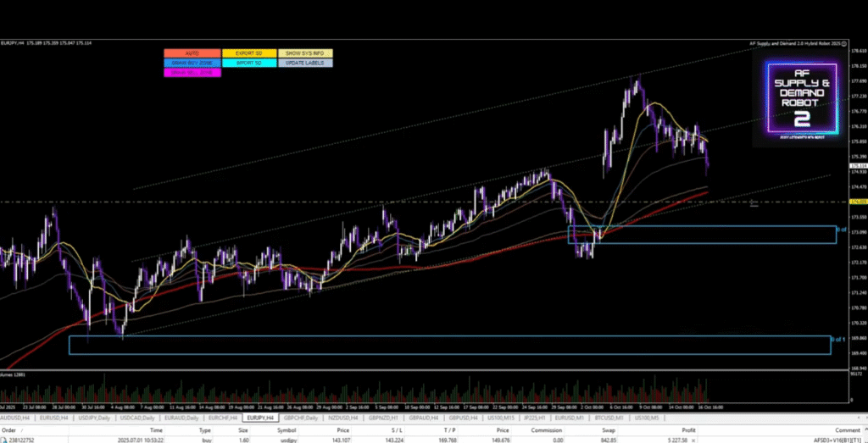The height and width of the screenshot is (443, 868).
Task: Click the AFSD3+V16[B1][T1] comment cell
Action: [x=837, y=440]
